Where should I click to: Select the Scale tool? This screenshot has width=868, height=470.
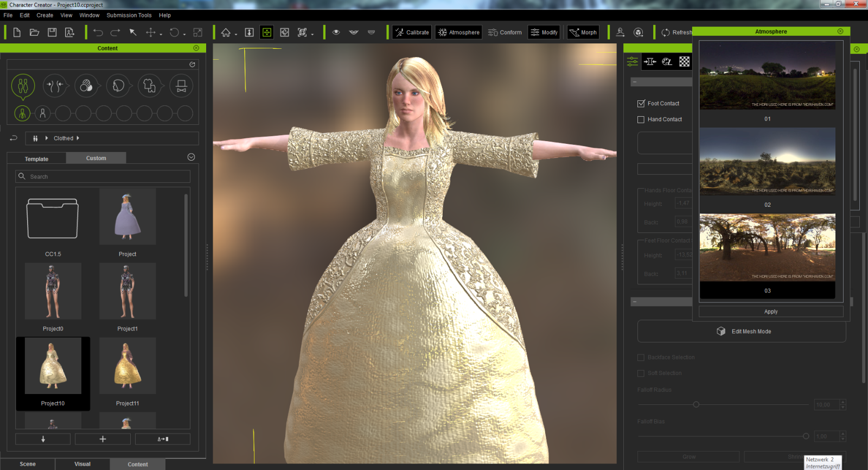[198, 33]
